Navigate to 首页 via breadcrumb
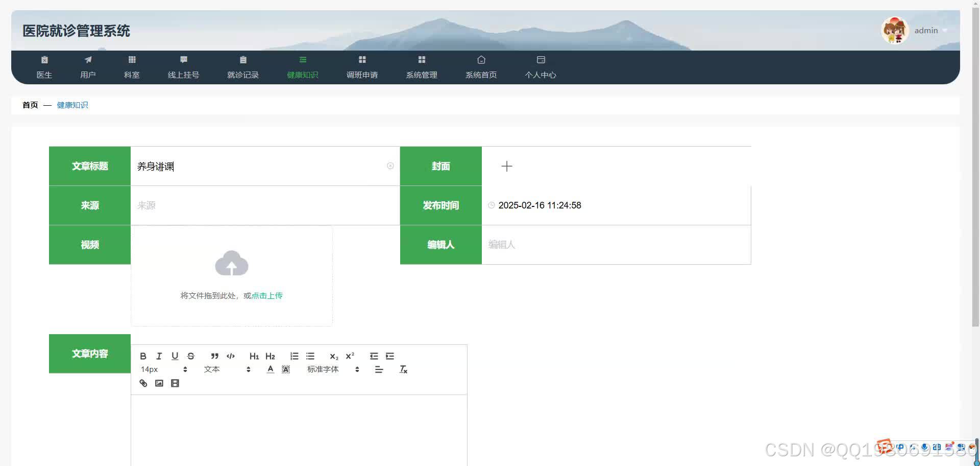980x466 pixels. 29,105
